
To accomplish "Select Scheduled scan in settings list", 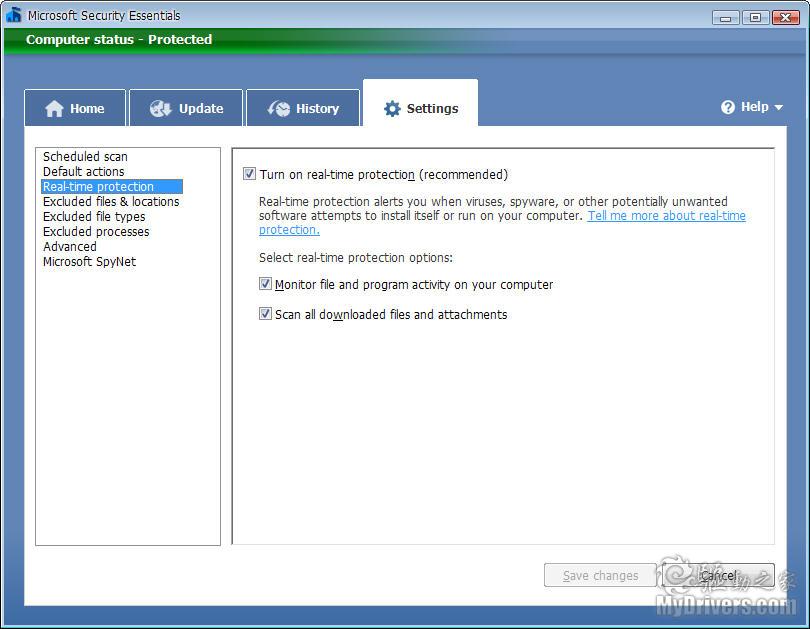I will click(x=85, y=156).
